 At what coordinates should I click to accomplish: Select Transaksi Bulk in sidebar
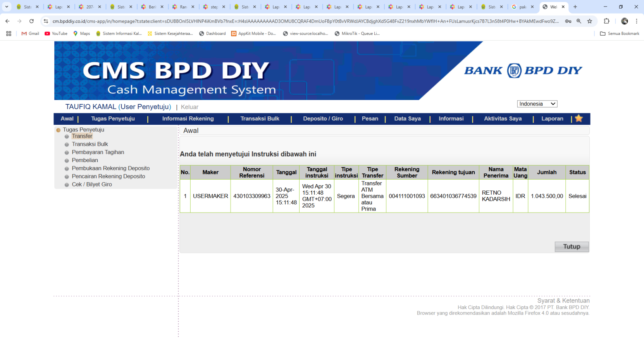[x=90, y=144]
